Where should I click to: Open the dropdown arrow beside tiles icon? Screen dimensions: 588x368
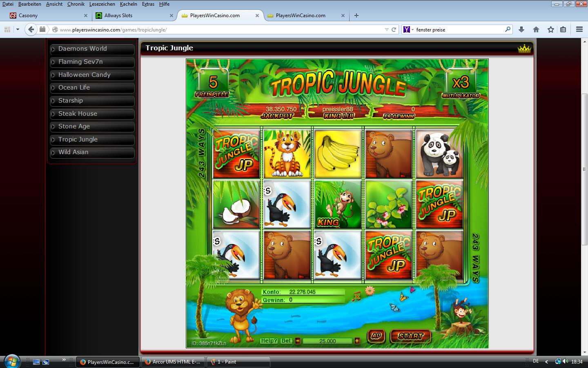[18, 29]
